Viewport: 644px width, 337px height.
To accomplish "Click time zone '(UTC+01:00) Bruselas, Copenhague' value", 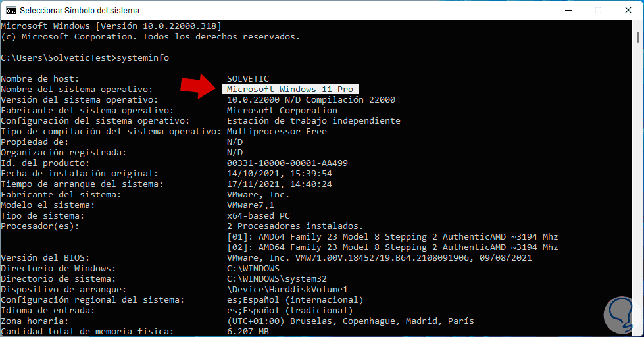I will coord(313,321).
